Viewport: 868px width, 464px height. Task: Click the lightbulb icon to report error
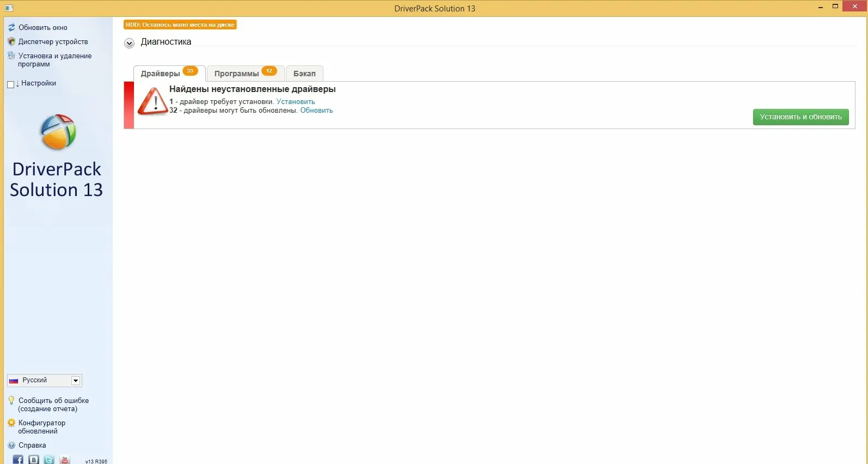tap(11, 400)
